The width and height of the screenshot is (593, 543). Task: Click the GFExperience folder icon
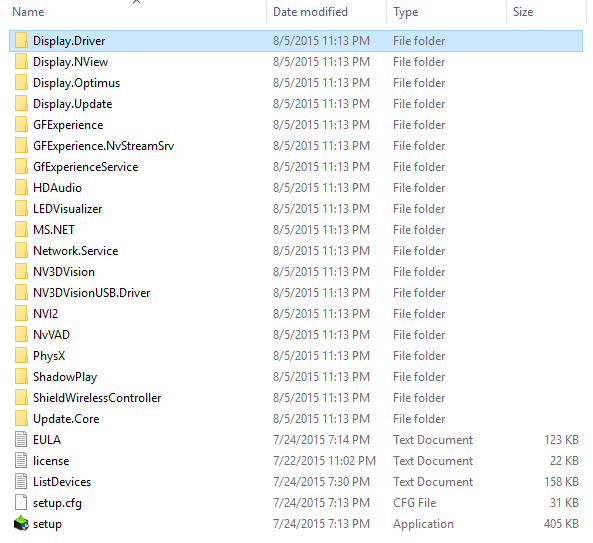(x=21, y=124)
